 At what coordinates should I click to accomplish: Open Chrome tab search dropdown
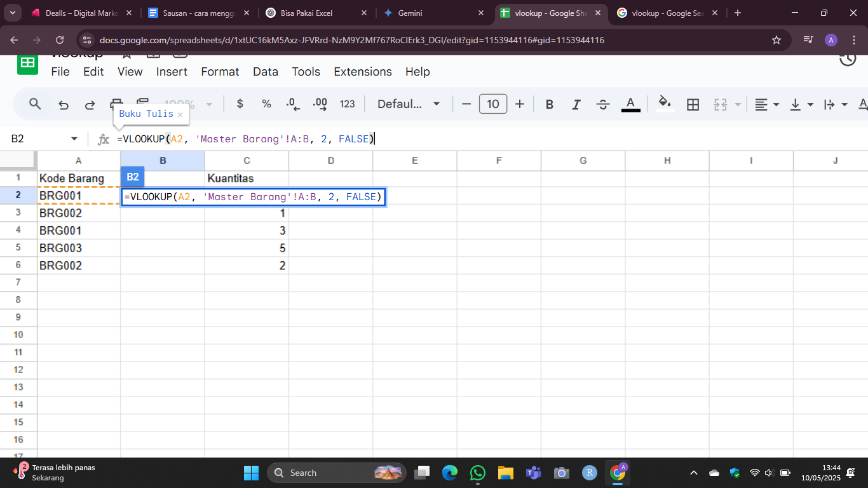(13, 13)
